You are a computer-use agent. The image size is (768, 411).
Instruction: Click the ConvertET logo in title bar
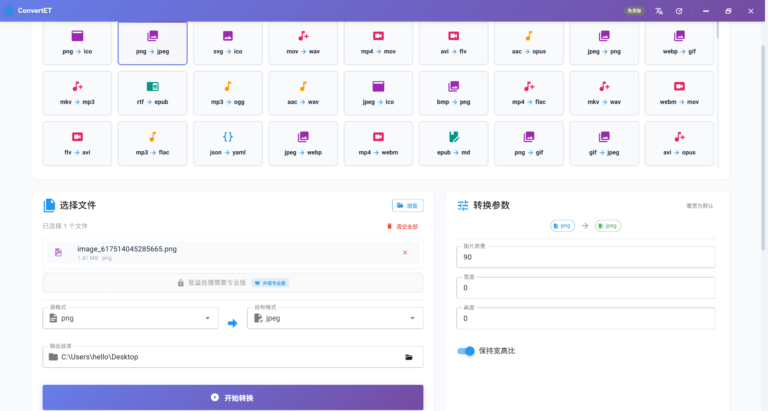tap(9, 10)
